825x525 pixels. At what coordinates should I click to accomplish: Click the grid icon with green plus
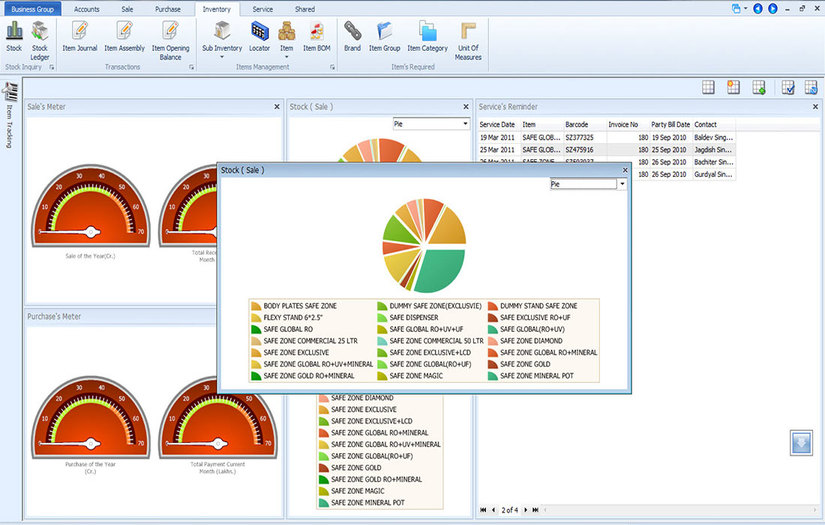click(759, 87)
